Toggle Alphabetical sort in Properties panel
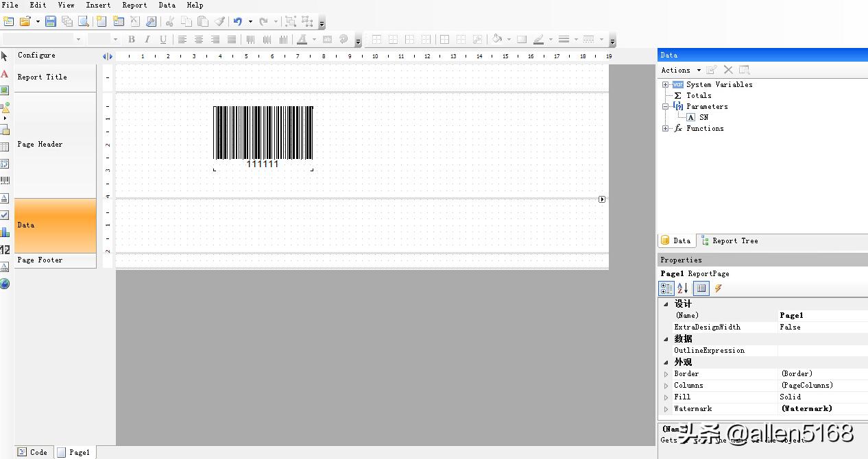Viewport: 868px width, 459px height. [682, 288]
